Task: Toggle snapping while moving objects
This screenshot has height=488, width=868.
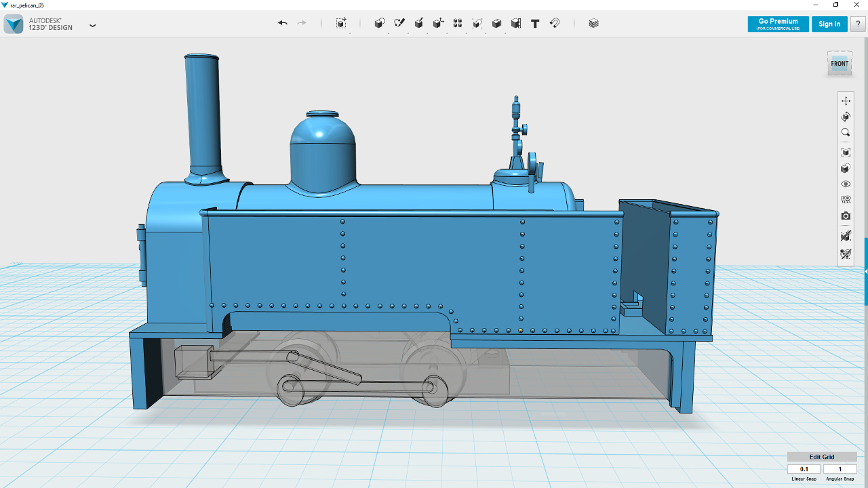Action: (x=846, y=236)
